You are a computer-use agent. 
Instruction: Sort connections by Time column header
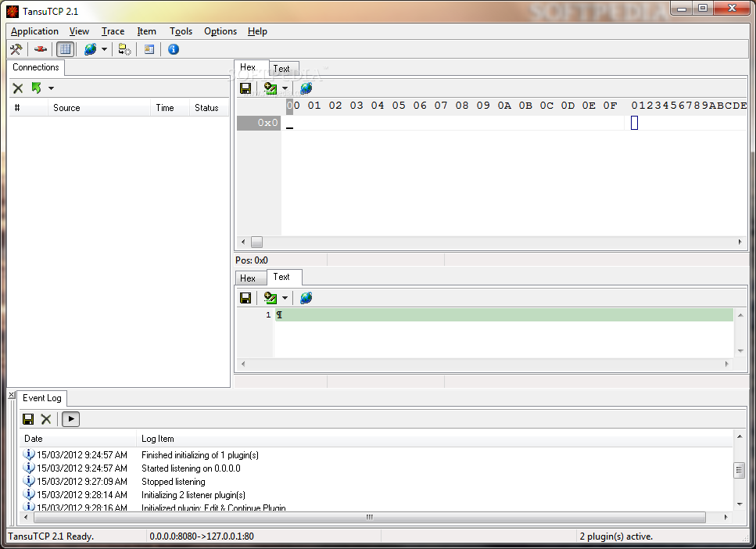tap(170, 108)
